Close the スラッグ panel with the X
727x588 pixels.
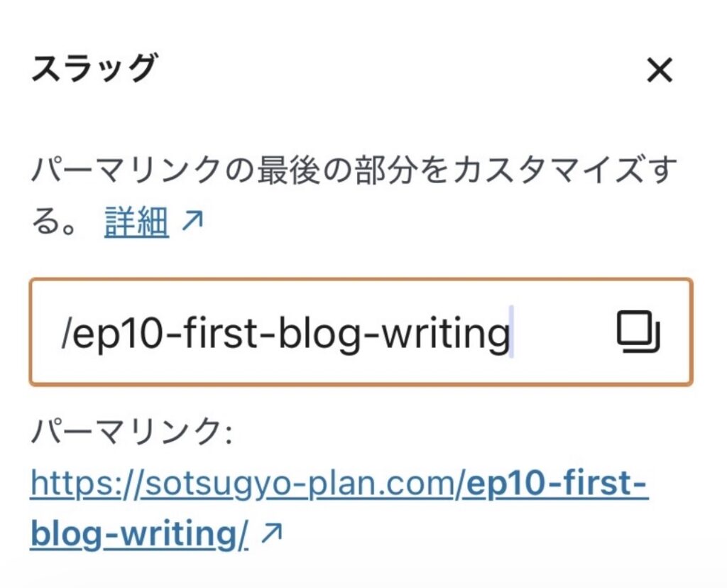pyautogui.click(x=660, y=70)
